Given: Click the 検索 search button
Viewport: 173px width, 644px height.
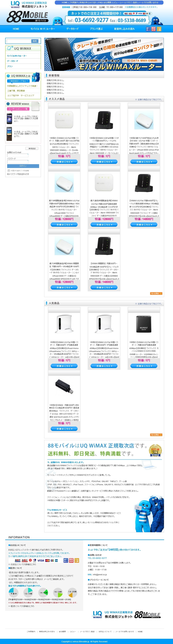Looking at the screenshot, I should click(x=35, y=41).
